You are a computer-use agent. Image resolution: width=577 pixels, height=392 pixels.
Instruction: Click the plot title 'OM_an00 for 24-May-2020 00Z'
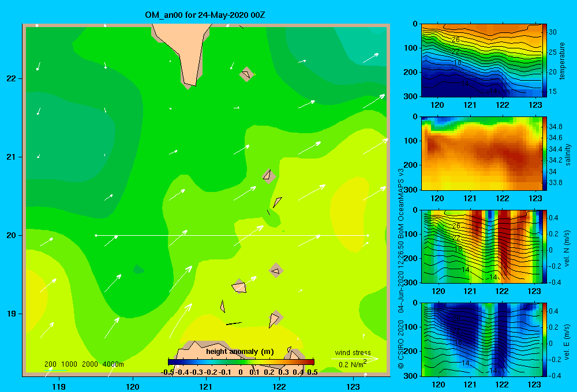(x=205, y=15)
